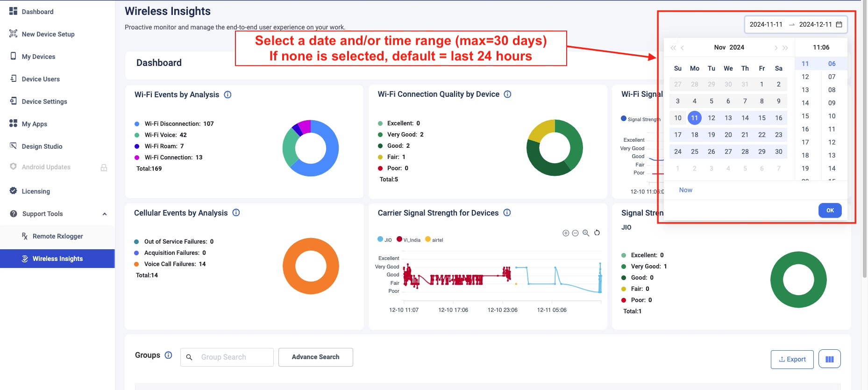Image resolution: width=868 pixels, height=390 pixels.
Task: Click info icon next to Cellular Events by Analysis
Action: pos(236,213)
